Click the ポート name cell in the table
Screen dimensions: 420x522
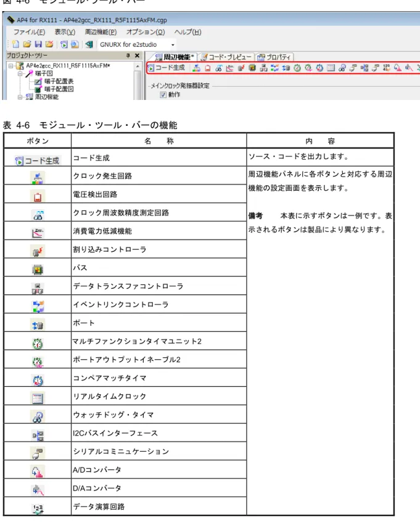[159, 323]
